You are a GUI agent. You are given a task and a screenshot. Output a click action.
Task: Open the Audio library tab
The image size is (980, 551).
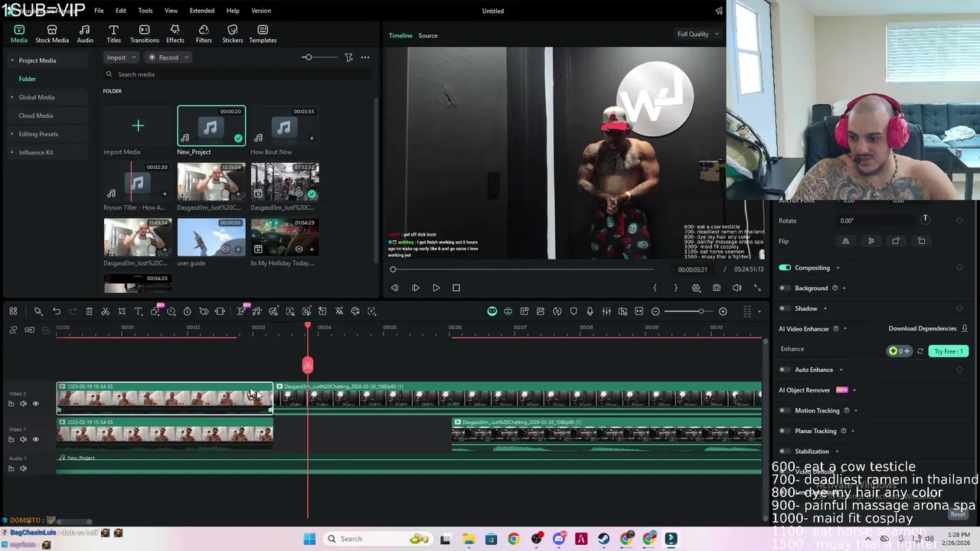point(85,34)
